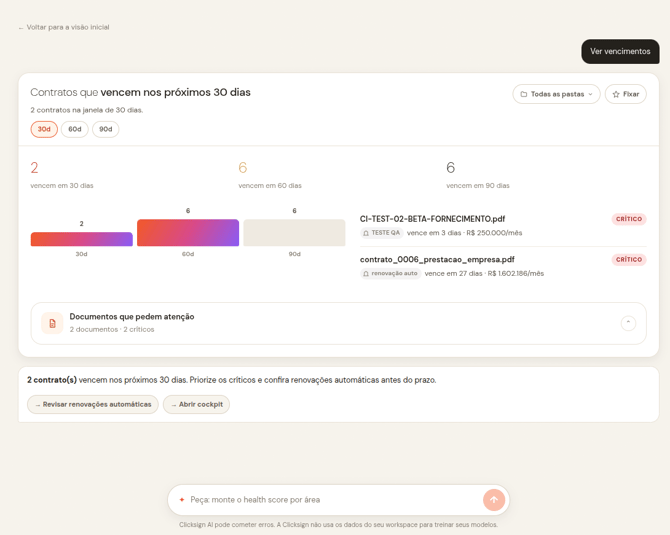Switch to the 90d window filter
670x535 pixels.
(106, 129)
